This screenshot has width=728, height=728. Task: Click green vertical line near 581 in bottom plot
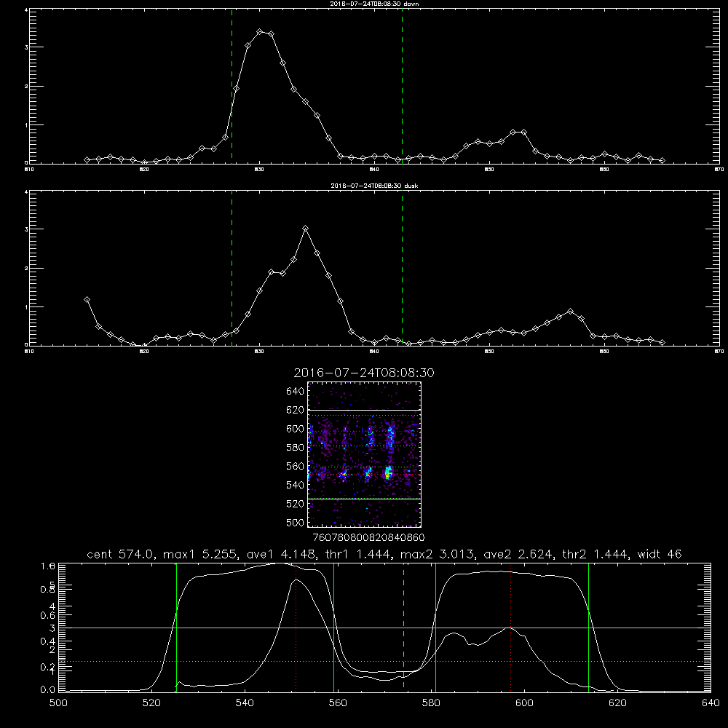click(x=435, y=627)
